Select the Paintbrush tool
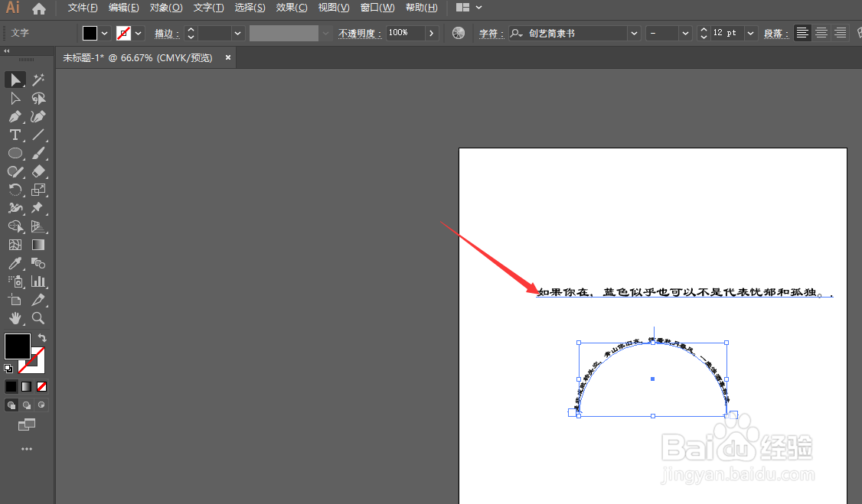Viewport: 862px width, 504px height. point(38,153)
